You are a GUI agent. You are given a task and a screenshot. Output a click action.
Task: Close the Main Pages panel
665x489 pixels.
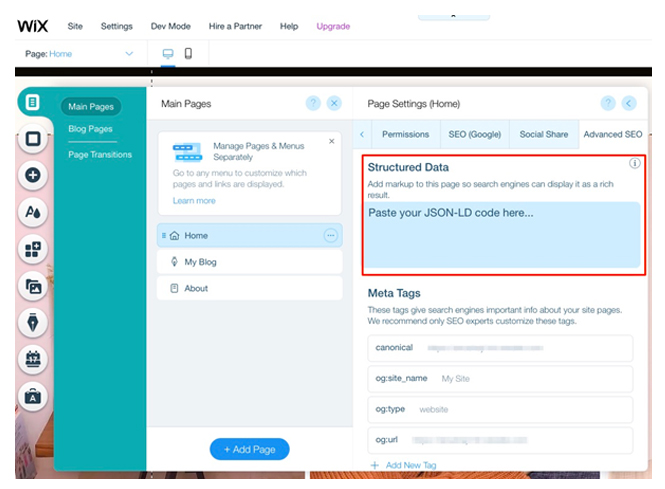334,103
